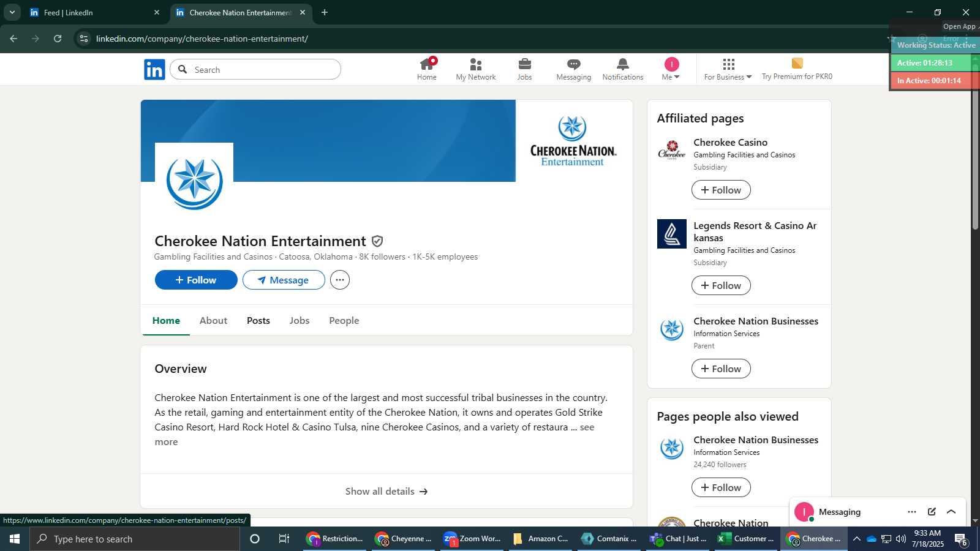
Task: Follow Legends Resort & Casino Arkansas
Action: [x=721, y=285]
